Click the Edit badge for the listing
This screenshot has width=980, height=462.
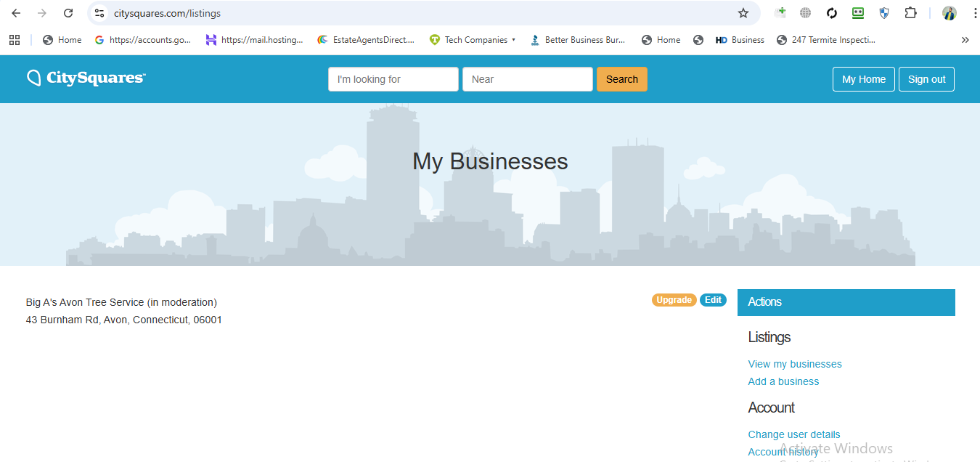point(713,300)
